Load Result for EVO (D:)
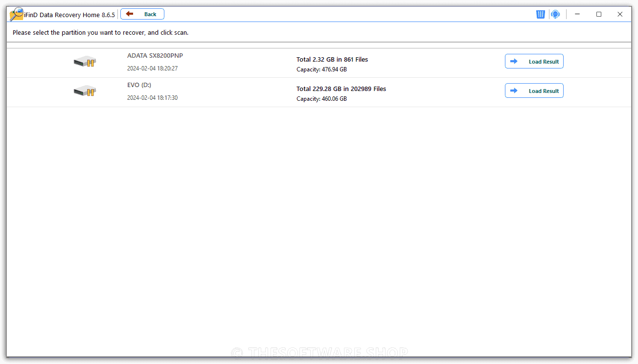Screen dimensions: 638x364 click(x=534, y=91)
